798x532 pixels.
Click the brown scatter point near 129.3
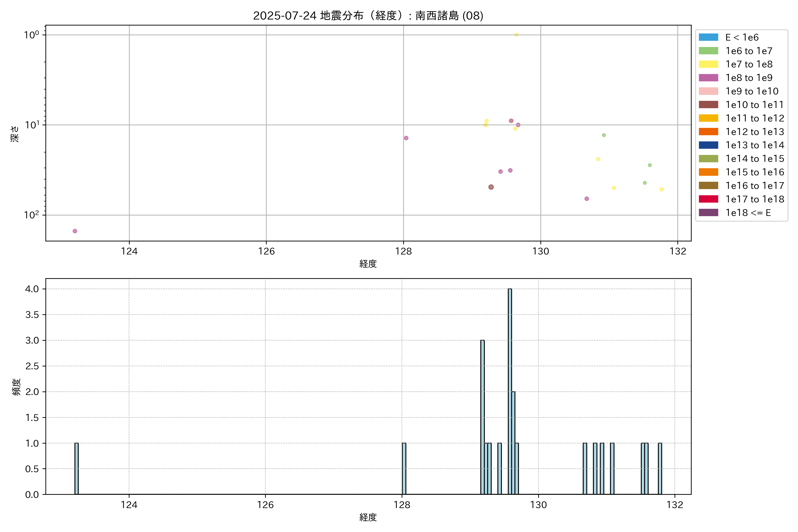(491, 187)
